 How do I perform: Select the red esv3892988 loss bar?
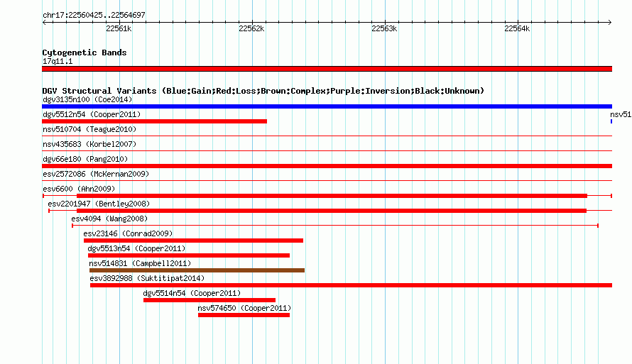[x=351, y=285]
